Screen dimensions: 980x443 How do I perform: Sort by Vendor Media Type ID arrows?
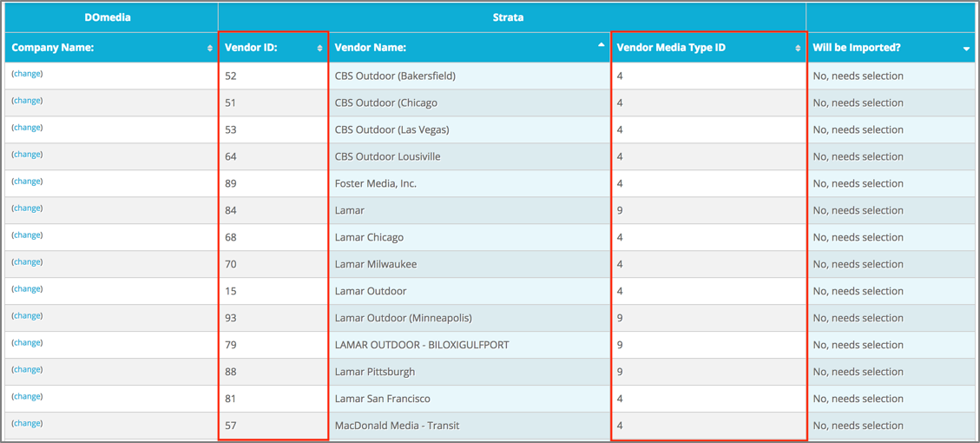pyautogui.click(x=798, y=48)
